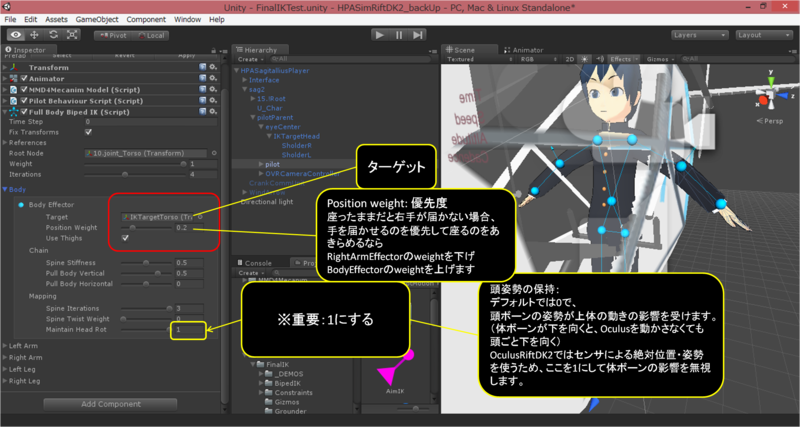Switch to the Console tab
The height and width of the screenshot is (427, 800).
click(255, 263)
